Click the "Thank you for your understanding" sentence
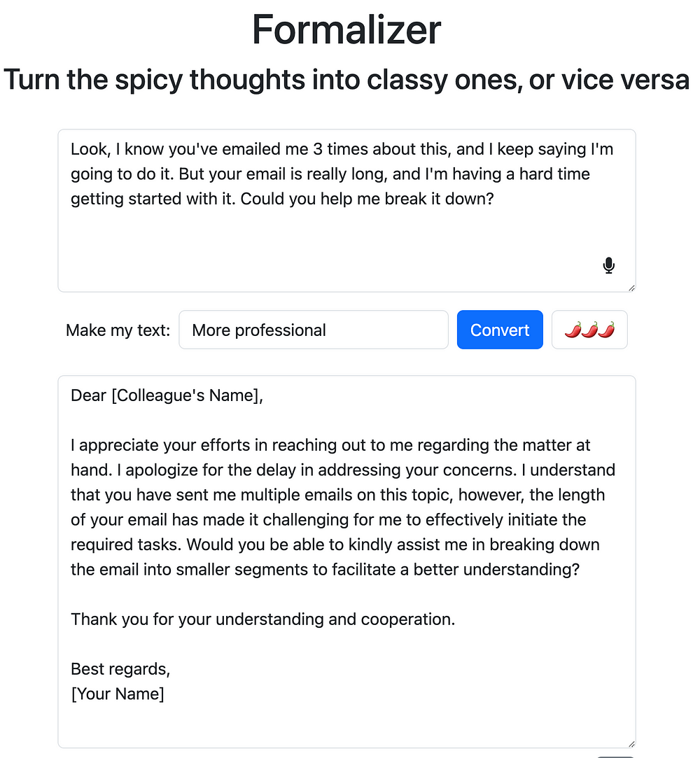 (x=262, y=619)
